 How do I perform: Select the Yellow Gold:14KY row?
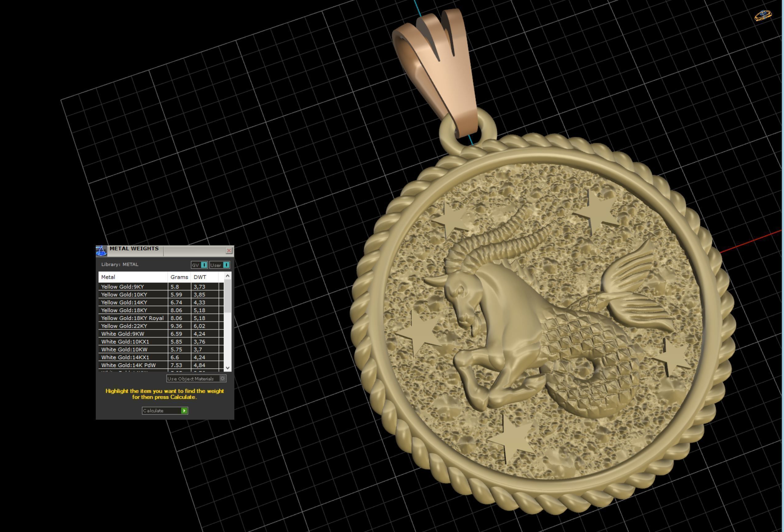(x=161, y=302)
